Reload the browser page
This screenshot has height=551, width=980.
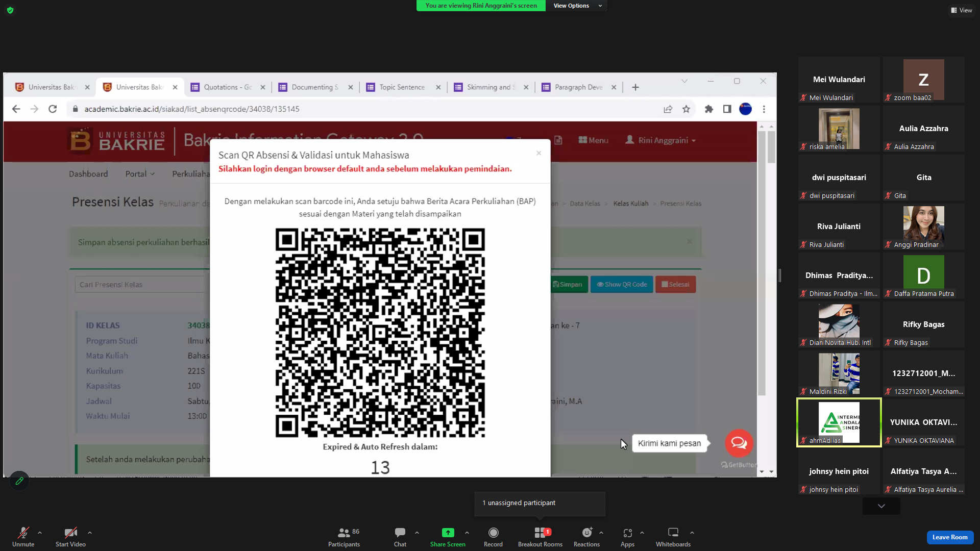[x=53, y=109]
